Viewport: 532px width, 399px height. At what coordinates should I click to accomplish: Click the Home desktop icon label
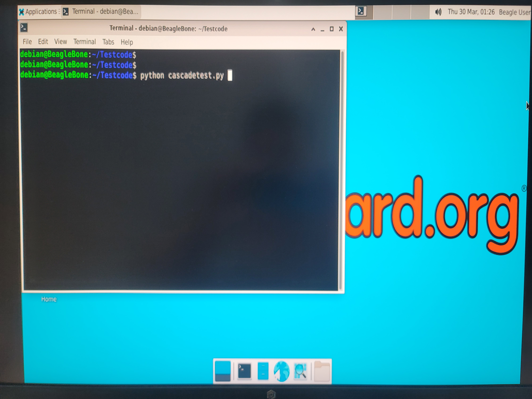(49, 299)
